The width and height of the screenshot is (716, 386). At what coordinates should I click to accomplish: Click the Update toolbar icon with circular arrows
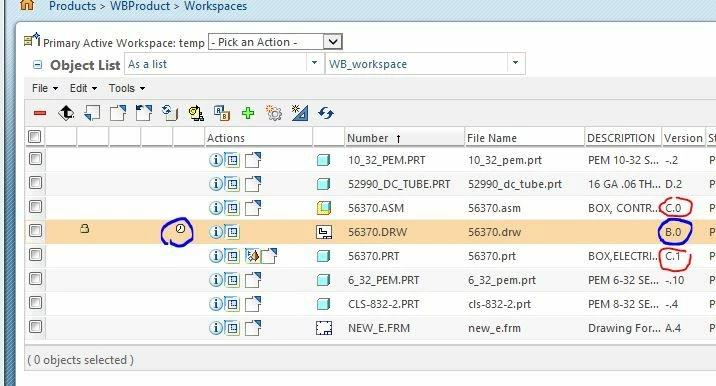point(170,113)
